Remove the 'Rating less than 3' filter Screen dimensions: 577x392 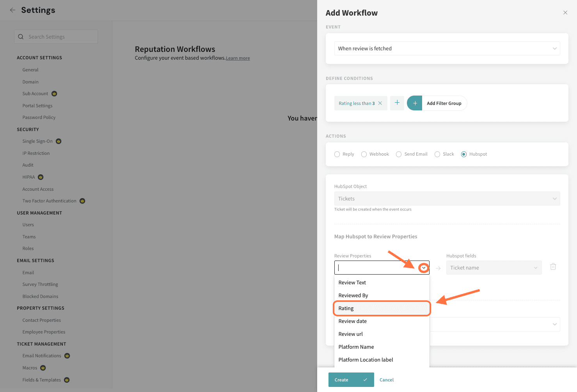coord(380,103)
